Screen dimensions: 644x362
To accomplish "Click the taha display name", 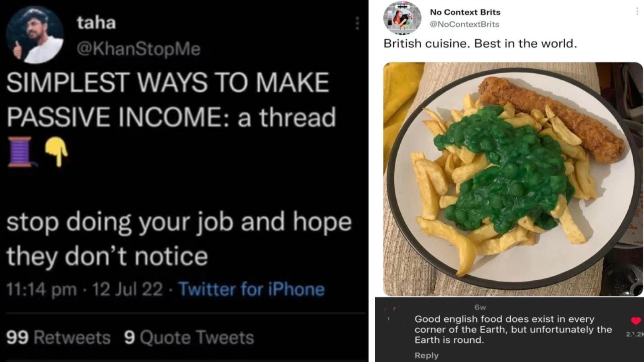I will tap(96, 23).
